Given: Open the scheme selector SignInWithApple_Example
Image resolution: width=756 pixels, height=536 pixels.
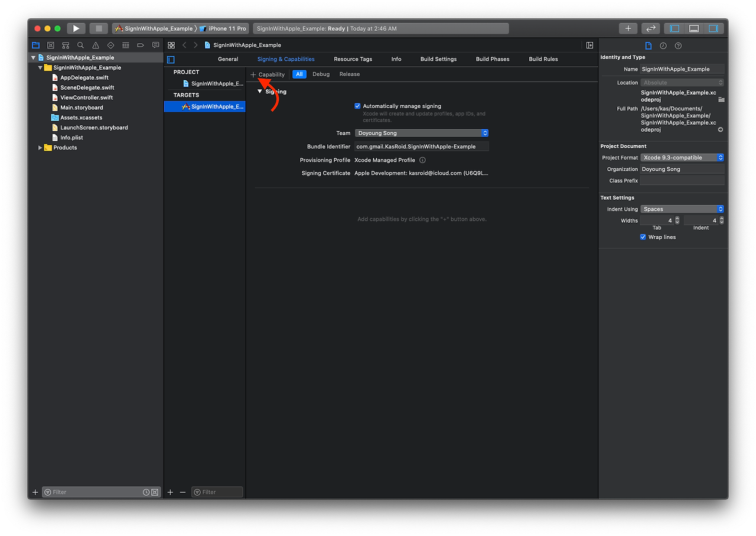Looking at the screenshot, I should click(x=154, y=28).
